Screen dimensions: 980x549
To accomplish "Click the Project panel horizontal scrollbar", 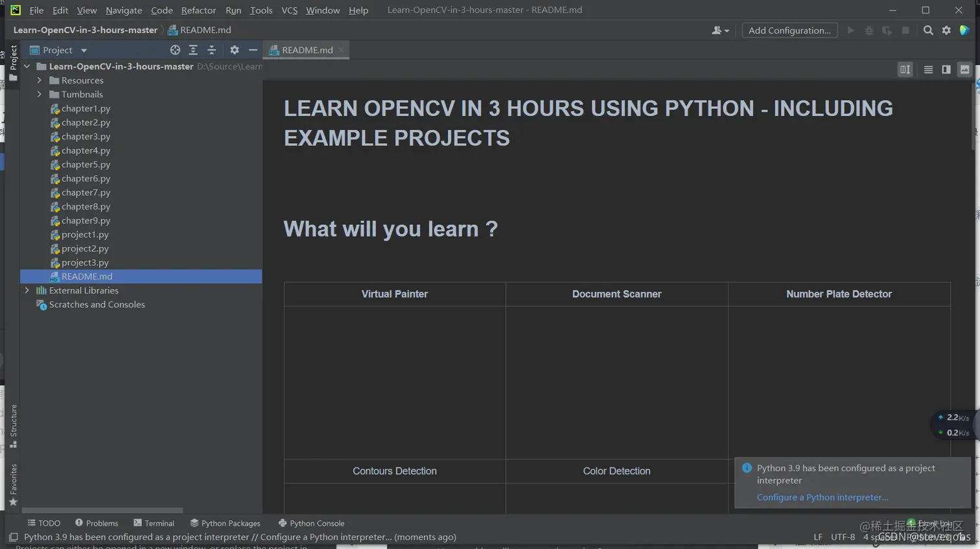I will [102, 511].
